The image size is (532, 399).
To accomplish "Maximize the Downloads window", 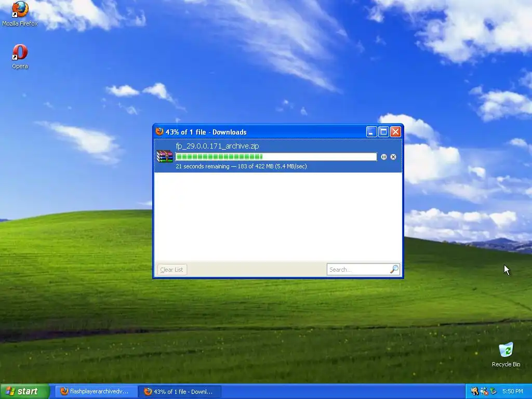I will (x=383, y=131).
